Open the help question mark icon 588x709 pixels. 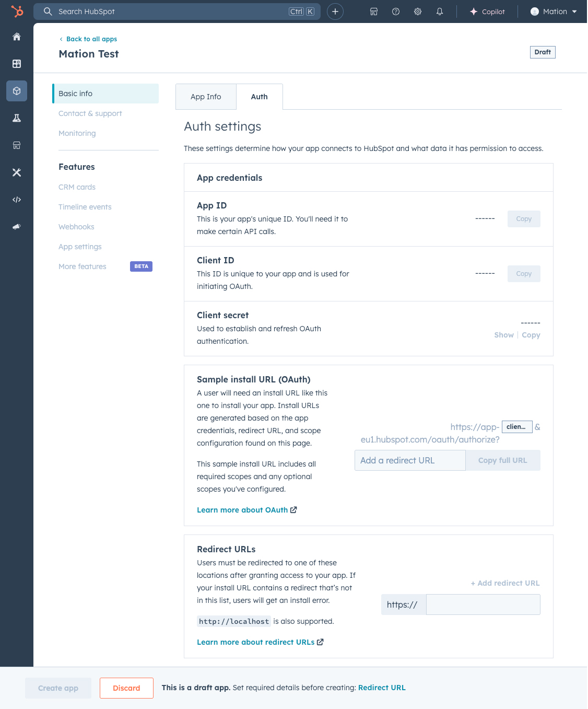pyautogui.click(x=396, y=11)
